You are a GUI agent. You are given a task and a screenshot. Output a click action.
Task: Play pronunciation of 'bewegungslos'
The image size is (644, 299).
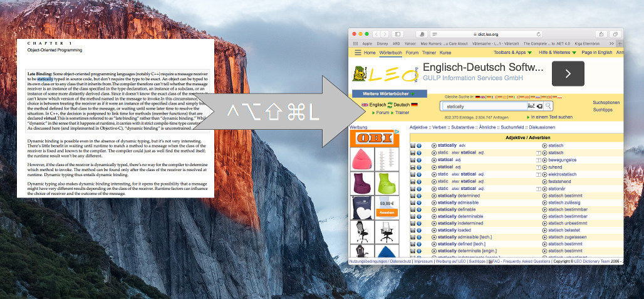click(x=544, y=160)
